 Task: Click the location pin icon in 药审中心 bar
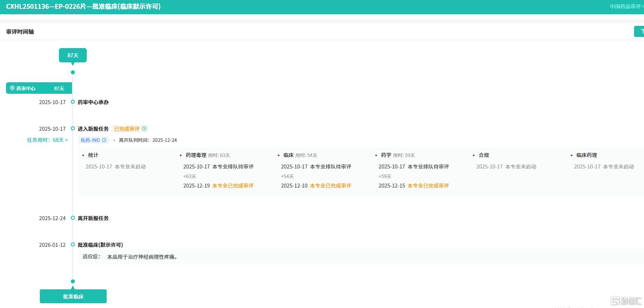coord(12,88)
